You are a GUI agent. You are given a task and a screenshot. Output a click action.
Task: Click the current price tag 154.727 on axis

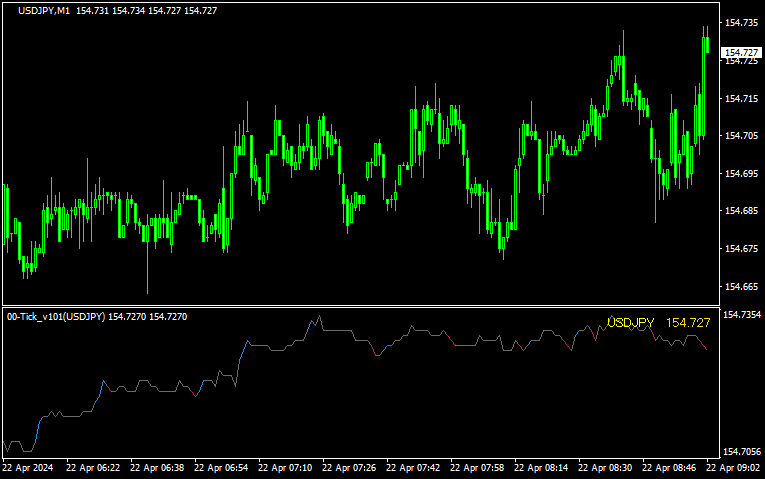[741, 51]
